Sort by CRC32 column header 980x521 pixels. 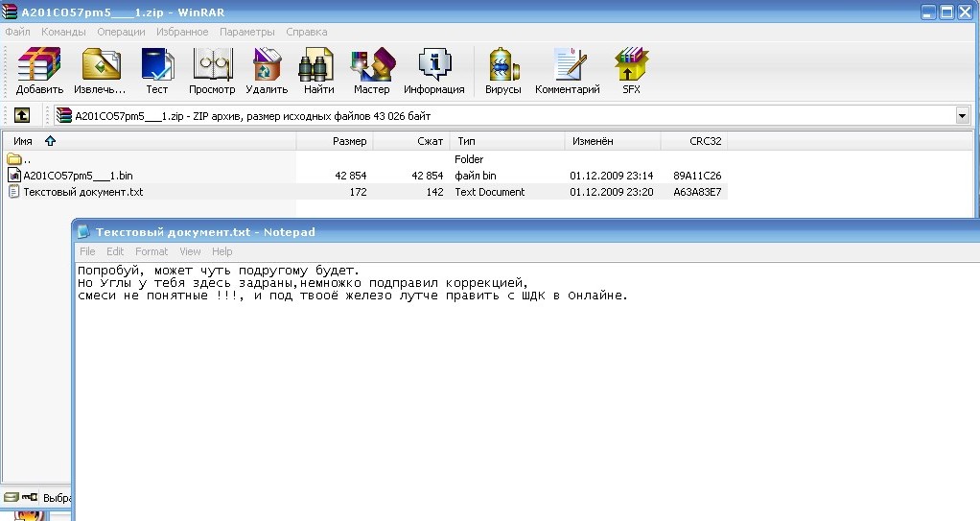pyautogui.click(x=693, y=141)
